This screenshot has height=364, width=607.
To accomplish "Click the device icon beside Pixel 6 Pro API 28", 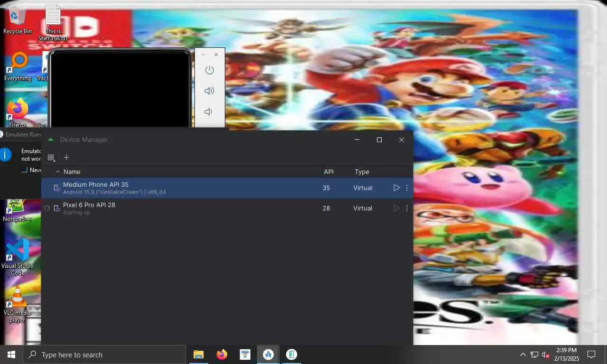I will click(56, 209).
